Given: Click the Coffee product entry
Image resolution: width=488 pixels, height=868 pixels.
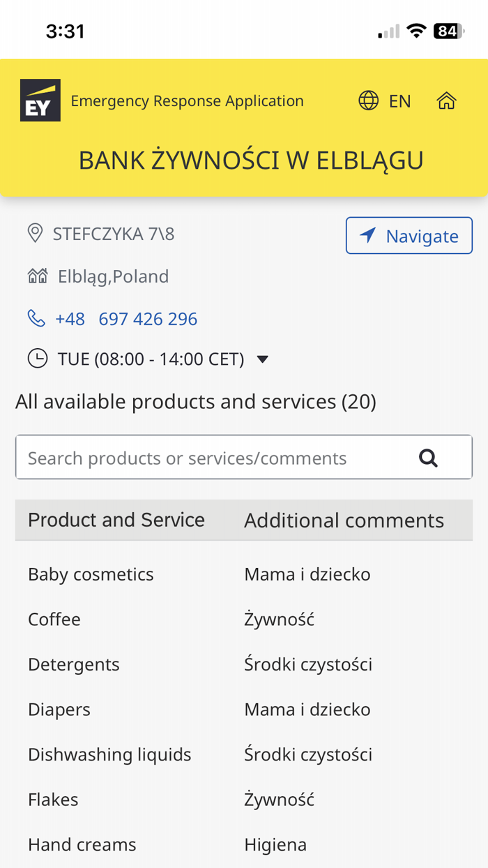Looking at the screenshot, I should click(54, 618).
